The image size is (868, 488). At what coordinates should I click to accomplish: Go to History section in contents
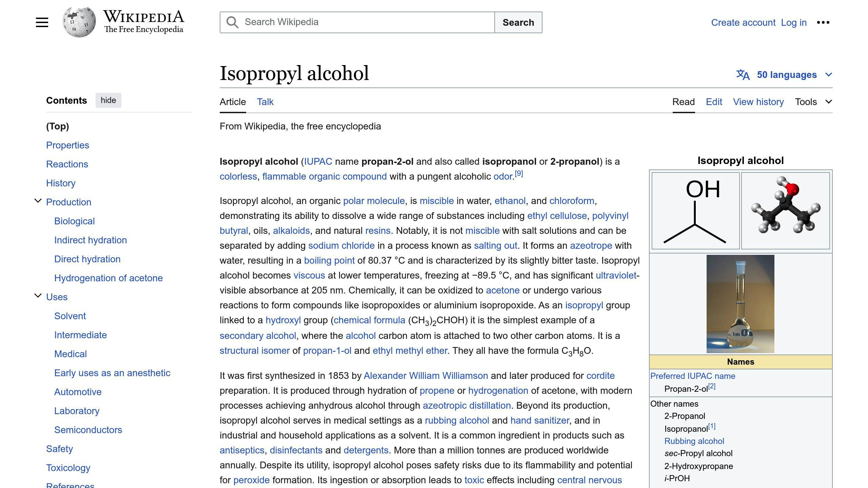(x=61, y=183)
